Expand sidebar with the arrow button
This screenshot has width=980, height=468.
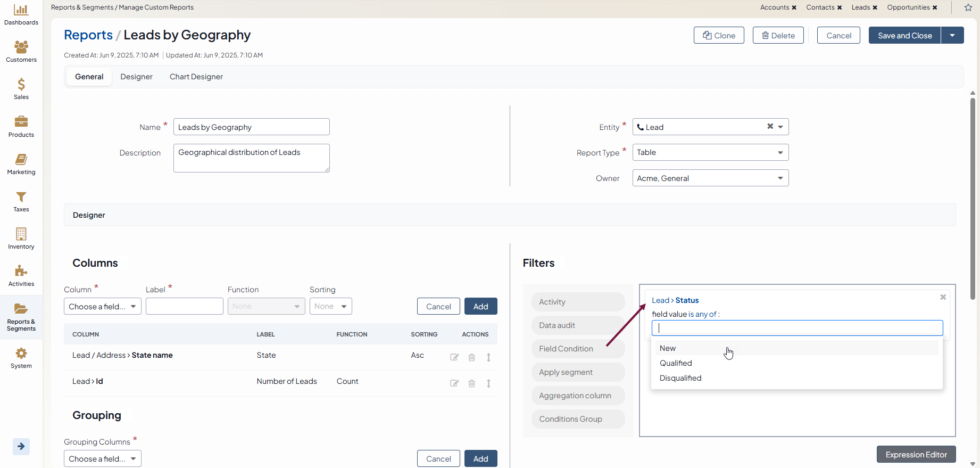21,446
